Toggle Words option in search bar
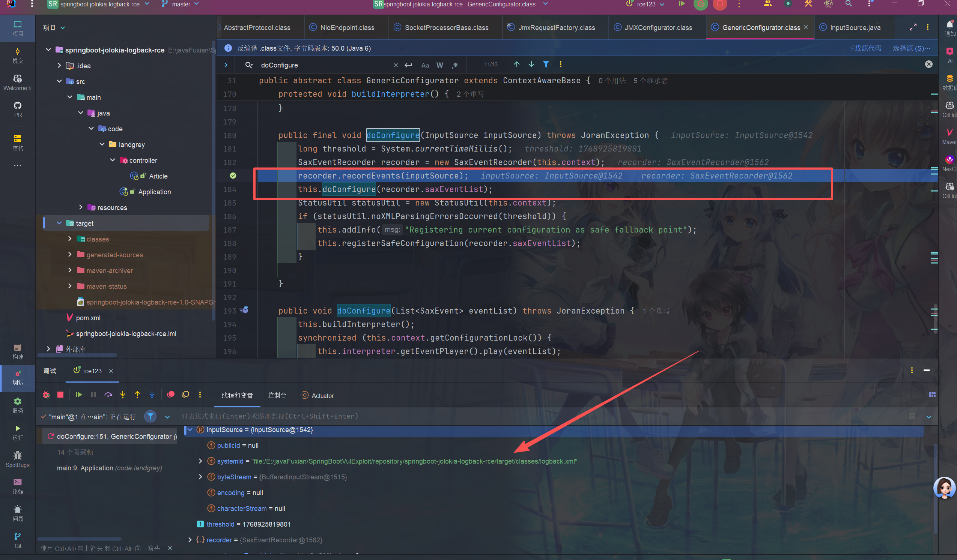Image resolution: width=957 pixels, height=560 pixels. tap(440, 65)
